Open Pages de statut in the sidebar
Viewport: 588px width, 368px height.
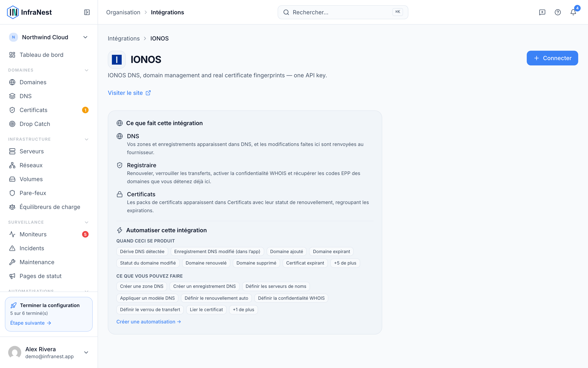[x=49, y=276]
